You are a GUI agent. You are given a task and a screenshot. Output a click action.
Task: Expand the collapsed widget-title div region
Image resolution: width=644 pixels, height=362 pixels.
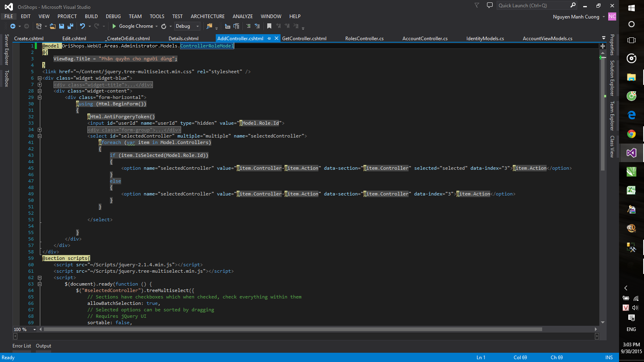pyautogui.click(x=39, y=84)
